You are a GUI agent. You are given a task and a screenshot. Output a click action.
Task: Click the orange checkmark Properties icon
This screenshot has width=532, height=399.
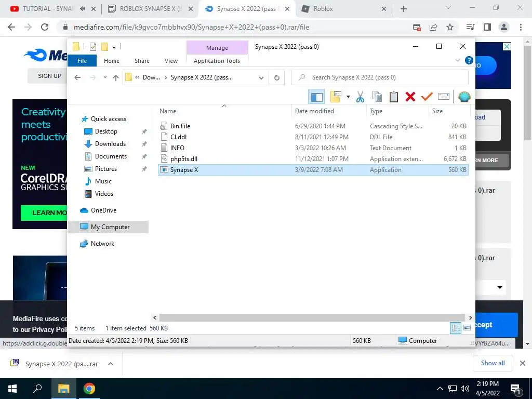(x=427, y=97)
